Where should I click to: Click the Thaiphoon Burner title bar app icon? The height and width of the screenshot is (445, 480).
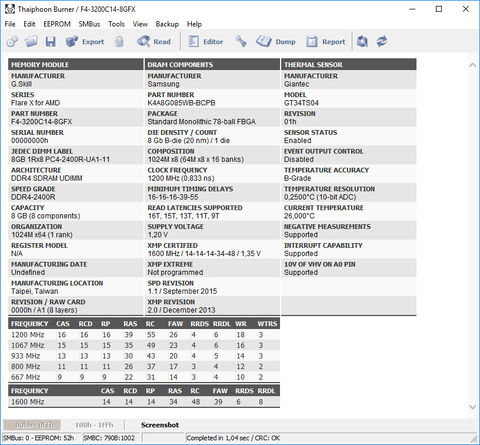(x=10, y=9)
